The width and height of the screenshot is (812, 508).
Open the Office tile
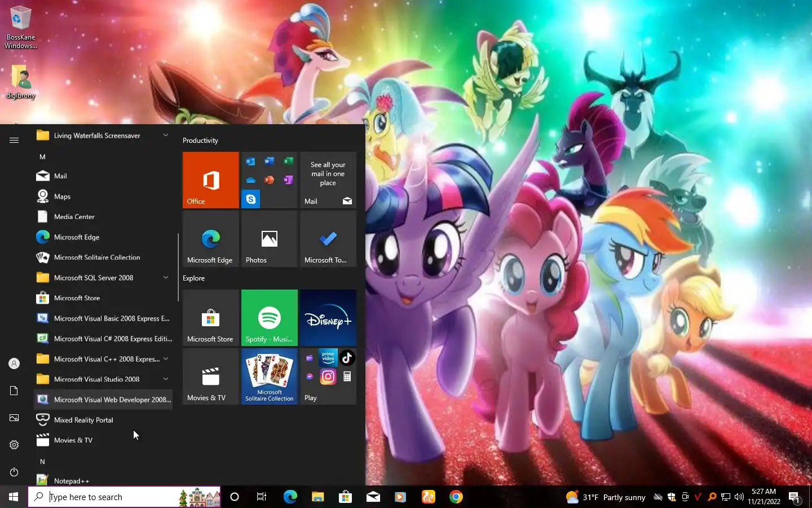click(210, 180)
